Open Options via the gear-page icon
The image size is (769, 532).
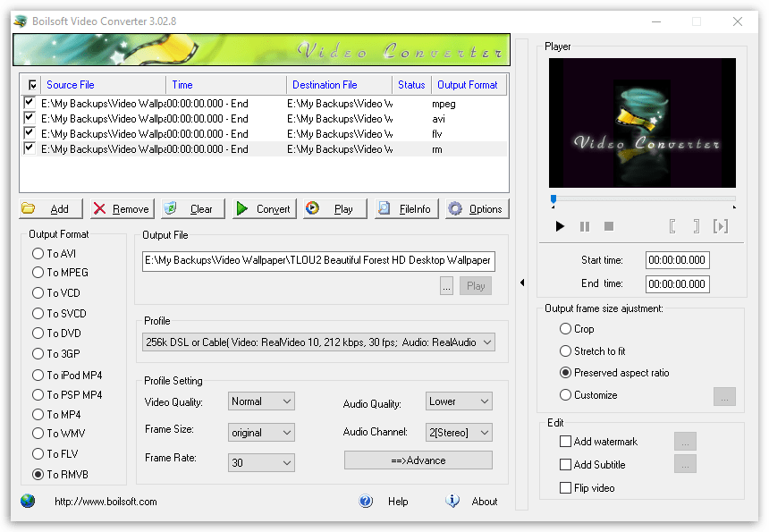[x=455, y=208]
